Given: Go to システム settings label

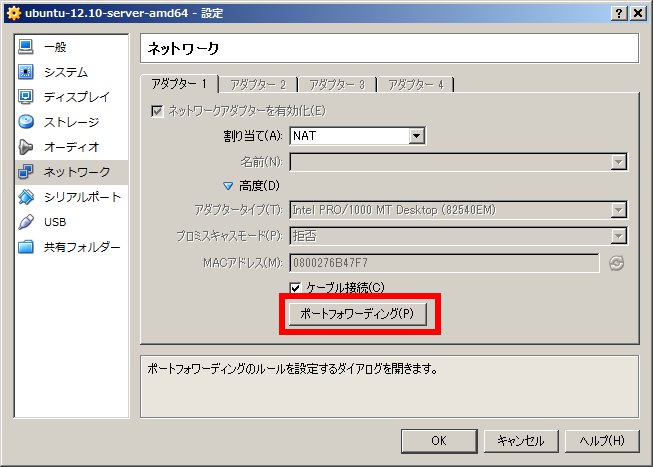Looking at the screenshot, I should [x=66, y=72].
